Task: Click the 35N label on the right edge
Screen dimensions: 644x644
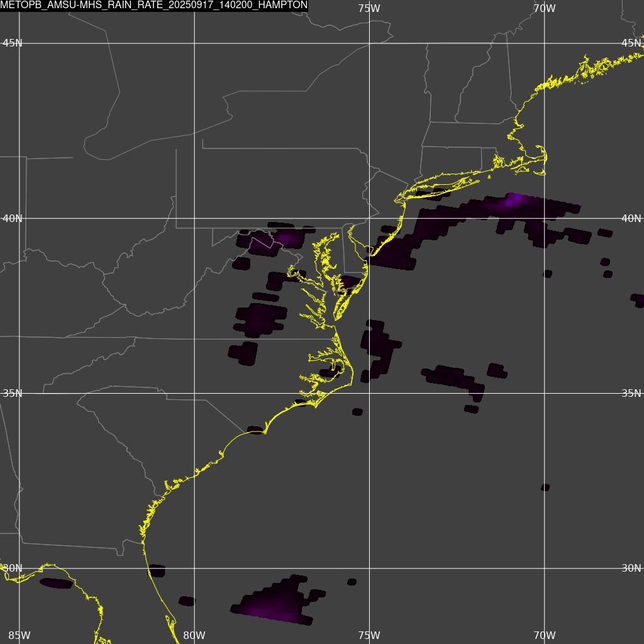Action: [x=631, y=394]
